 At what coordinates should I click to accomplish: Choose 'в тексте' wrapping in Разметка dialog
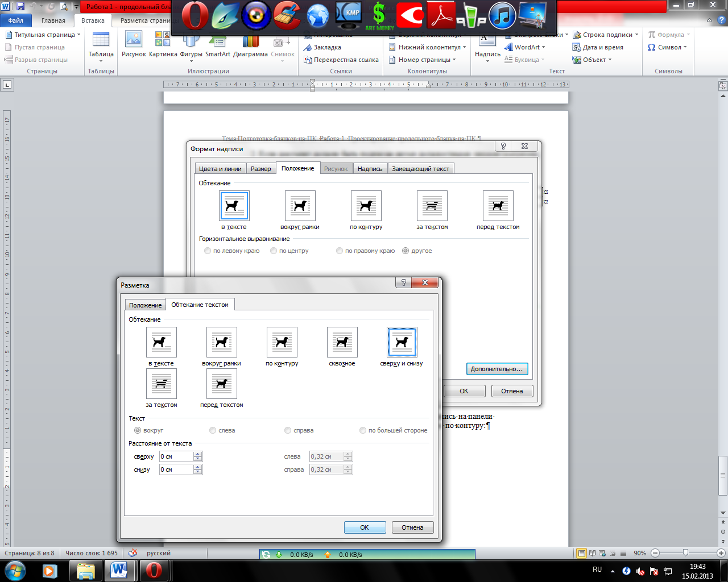pos(162,342)
